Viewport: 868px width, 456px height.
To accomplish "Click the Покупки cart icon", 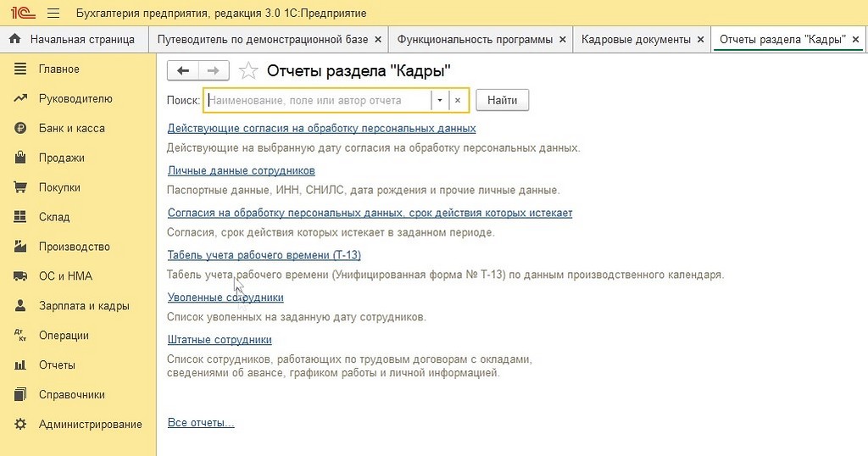I will pyautogui.click(x=20, y=187).
